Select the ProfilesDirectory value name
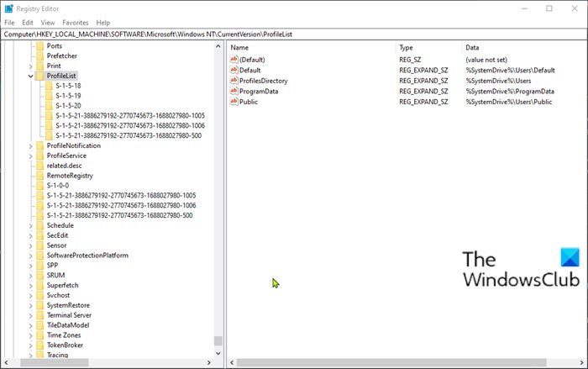This screenshot has width=588, height=369. 263,81
